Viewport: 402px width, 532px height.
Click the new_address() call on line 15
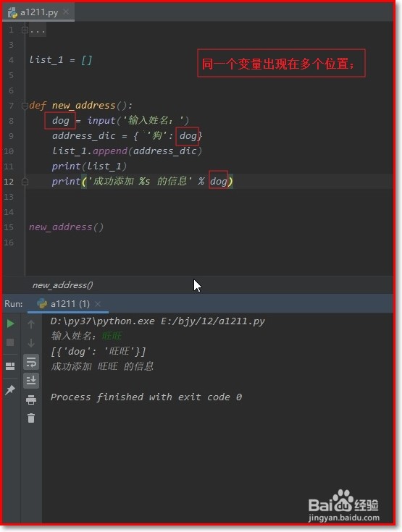[66, 227]
